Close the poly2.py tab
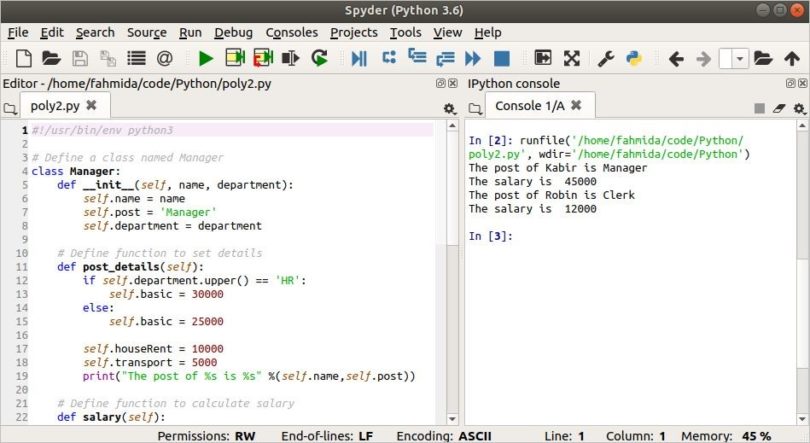 click(x=91, y=105)
